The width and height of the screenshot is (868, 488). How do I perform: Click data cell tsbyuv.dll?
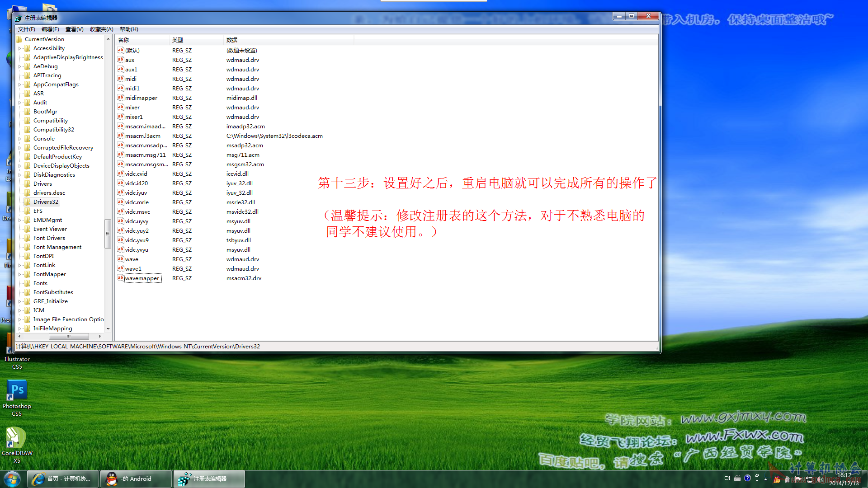point(239,240)
